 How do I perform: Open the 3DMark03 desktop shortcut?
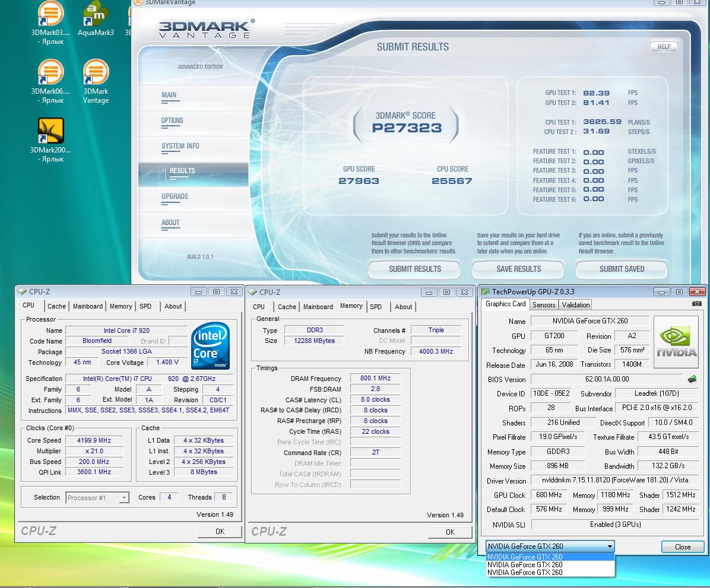(50, 23)
